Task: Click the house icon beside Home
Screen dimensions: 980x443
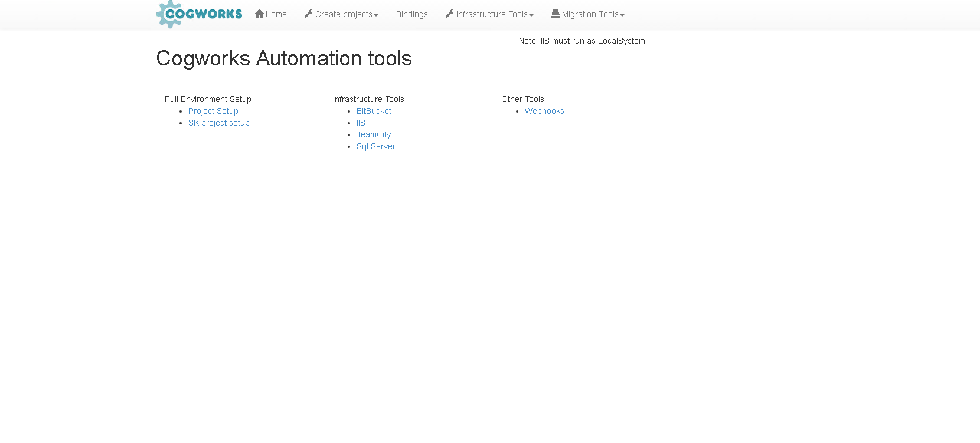Action: point(259,14)
